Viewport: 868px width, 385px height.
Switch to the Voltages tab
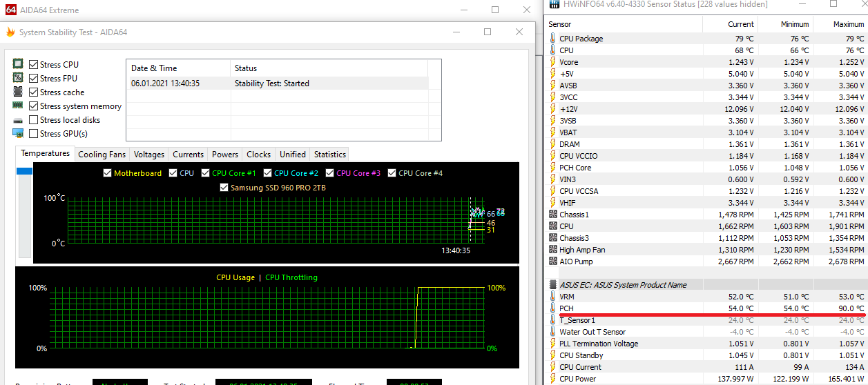[149, 155]
